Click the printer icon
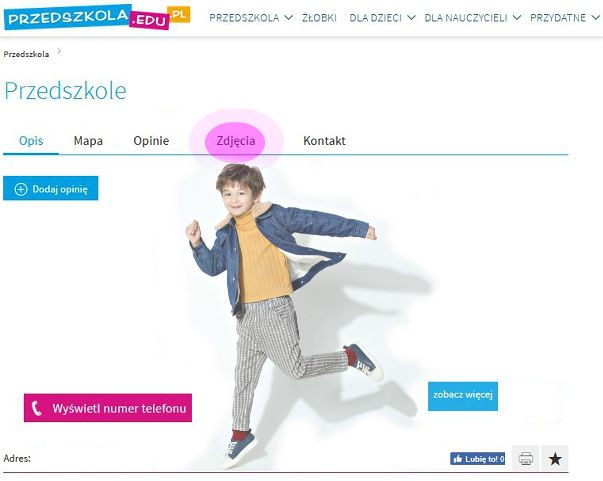Viewport: 603px width, 481px height. pyautogui.click(x=525, y=458)
